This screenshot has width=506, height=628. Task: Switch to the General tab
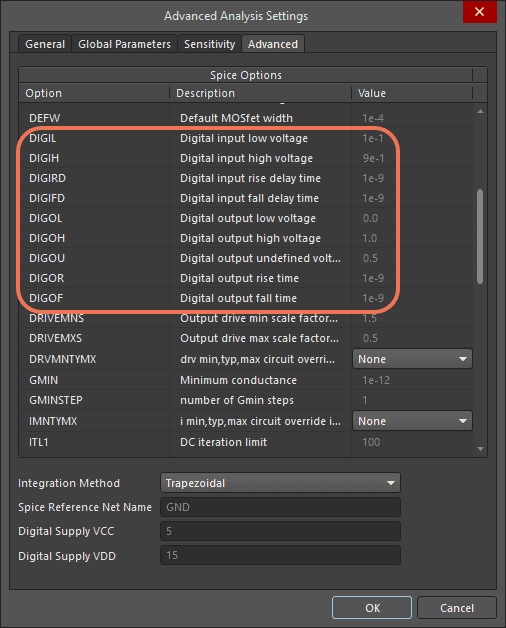[45, 44]
